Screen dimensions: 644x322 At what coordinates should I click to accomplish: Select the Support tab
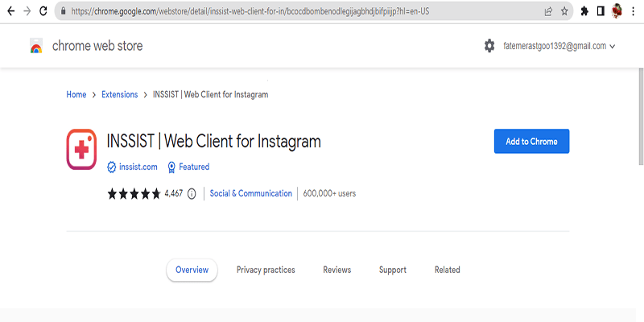[393, 270]
